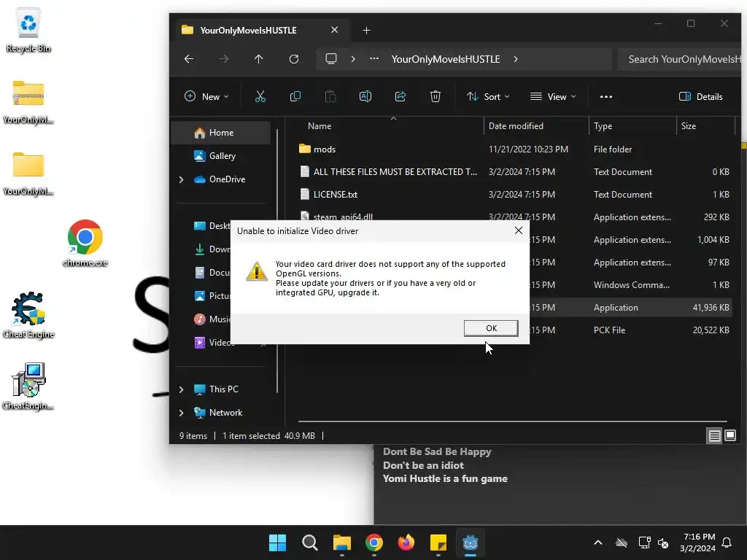Expand the OneDrive tree node
The height and width of the screenshot is (560, 747).
click(181, 179)
